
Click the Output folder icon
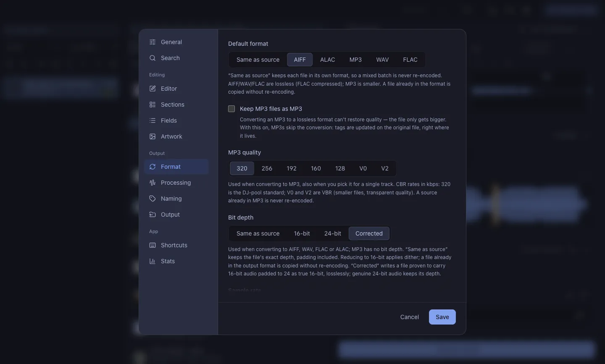(153, 215)
